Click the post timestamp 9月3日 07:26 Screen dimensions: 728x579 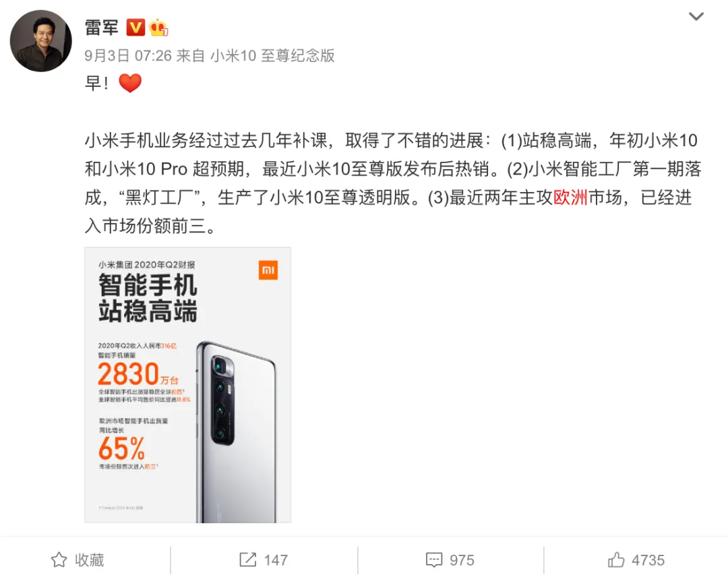tap(128, 56)
